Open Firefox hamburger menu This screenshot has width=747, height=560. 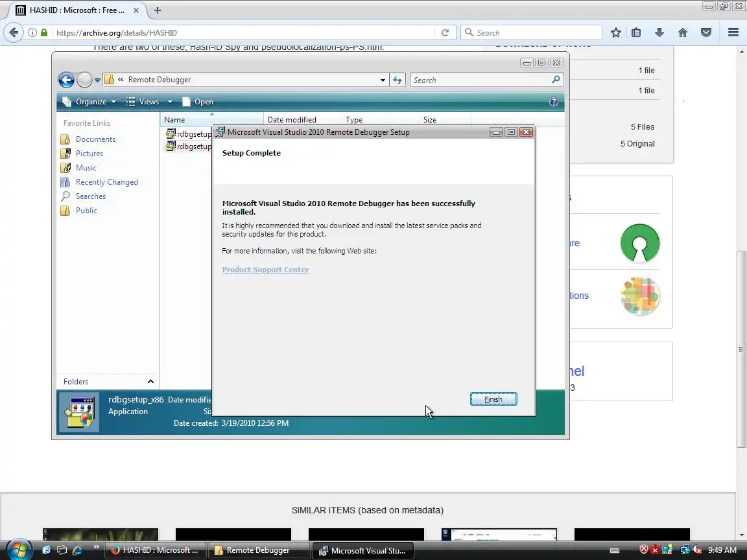pyautogui.click(x=733, y=32)
